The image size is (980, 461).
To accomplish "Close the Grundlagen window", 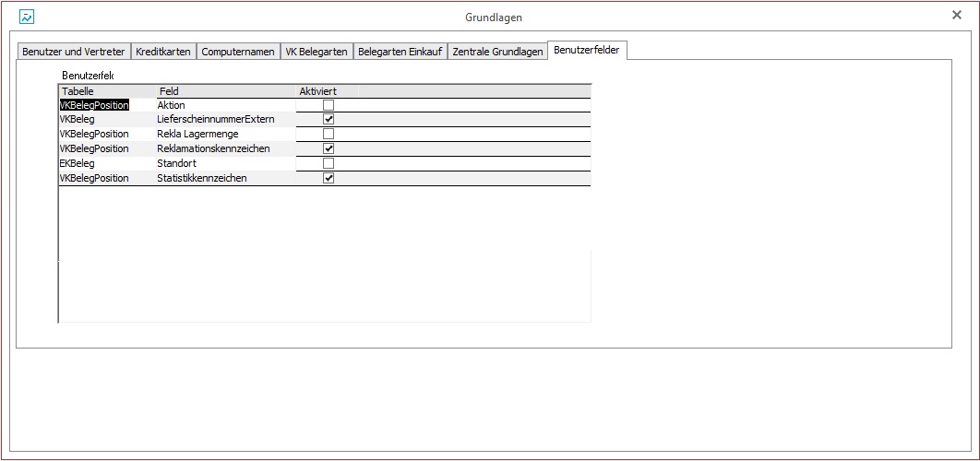I will click(956, 16).
